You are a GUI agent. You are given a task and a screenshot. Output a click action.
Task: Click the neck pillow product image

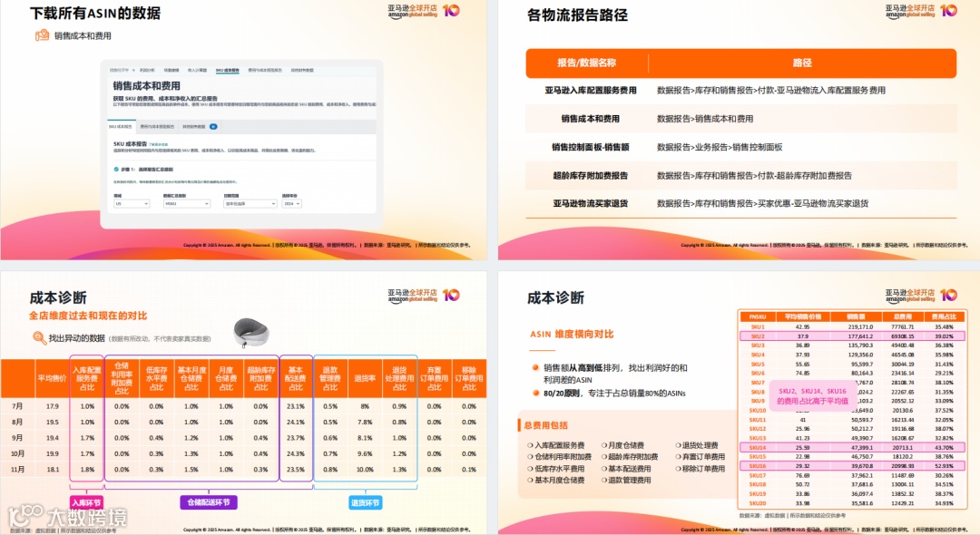pos(250,333)
